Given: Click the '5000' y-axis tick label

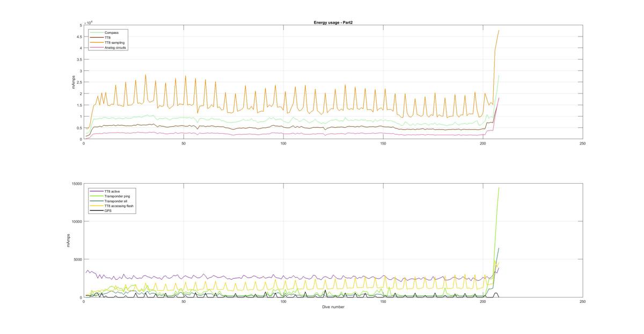Looking at the screenshot, I should 77,259.
